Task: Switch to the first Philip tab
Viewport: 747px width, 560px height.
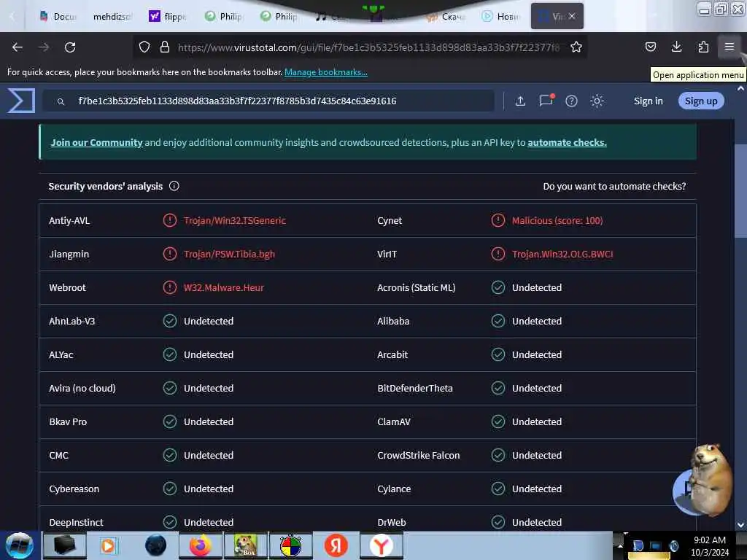Action: 223,17
